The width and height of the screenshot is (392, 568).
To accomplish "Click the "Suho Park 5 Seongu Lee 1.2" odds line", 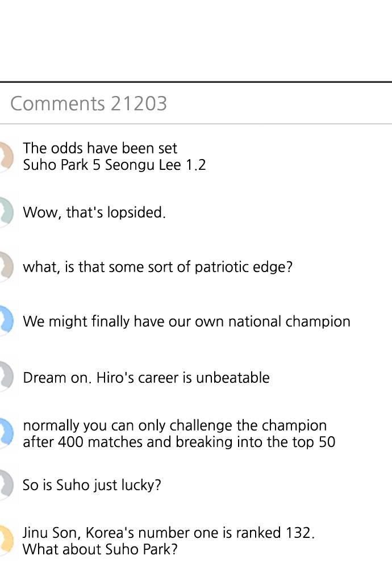I will pos(114,165).
